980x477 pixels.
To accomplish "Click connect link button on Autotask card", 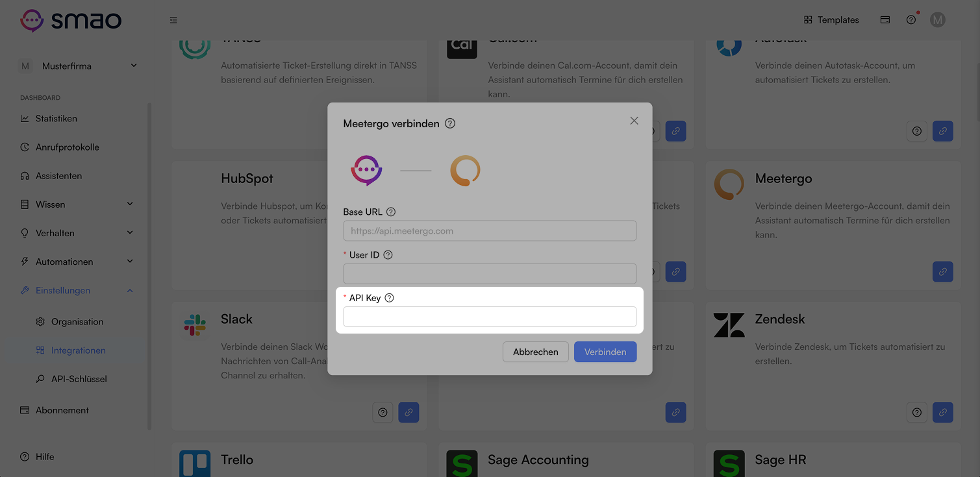I will pyautogui.click(x=943, y=131).
